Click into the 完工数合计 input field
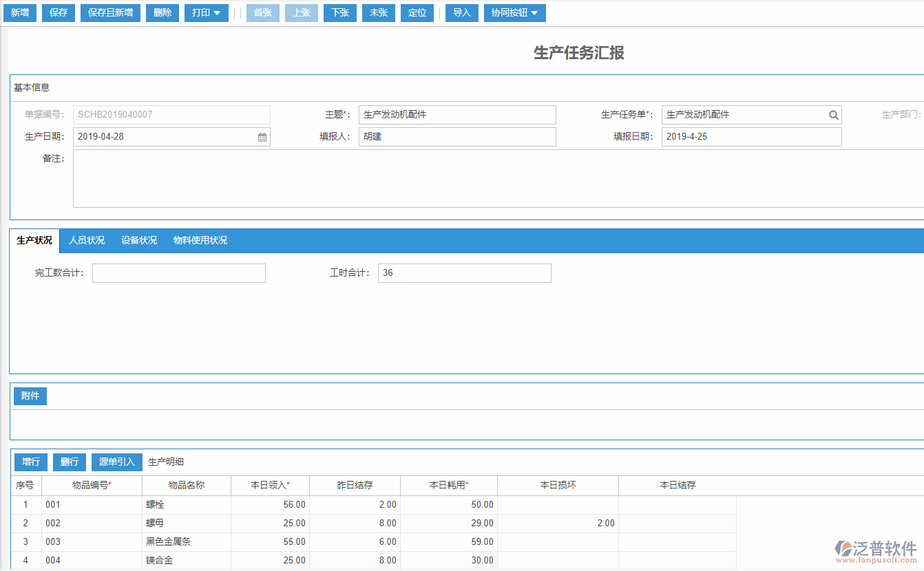This screenshot has width=924, height=571. pyautogui.click(x=179, y=273)
